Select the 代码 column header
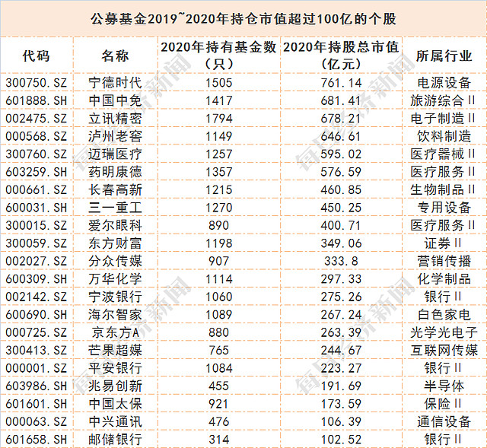 (36, 56)
